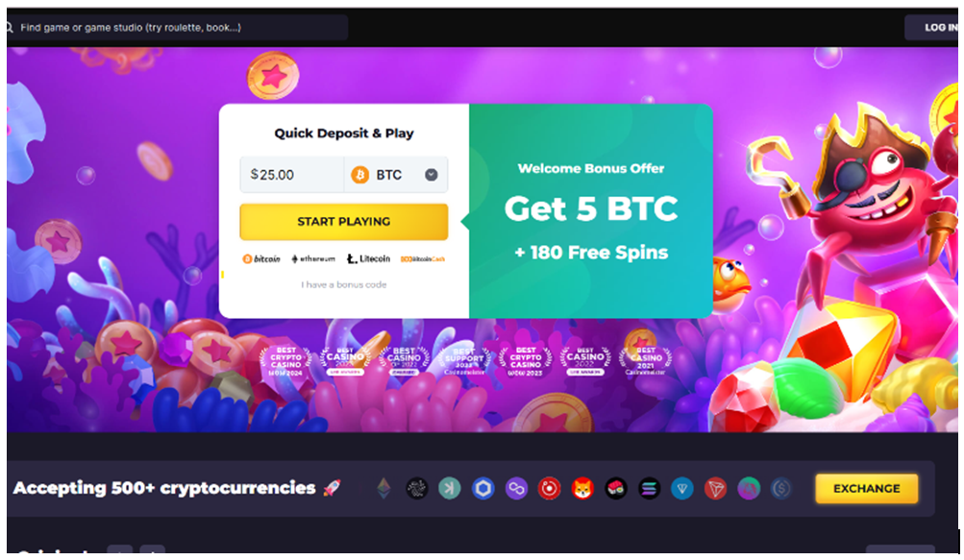Image resolution: width=964 pixels, height=560 pixels.
Task: Expand the currency selector arrow
Action: pyautogui.click(x=432, y=175)
